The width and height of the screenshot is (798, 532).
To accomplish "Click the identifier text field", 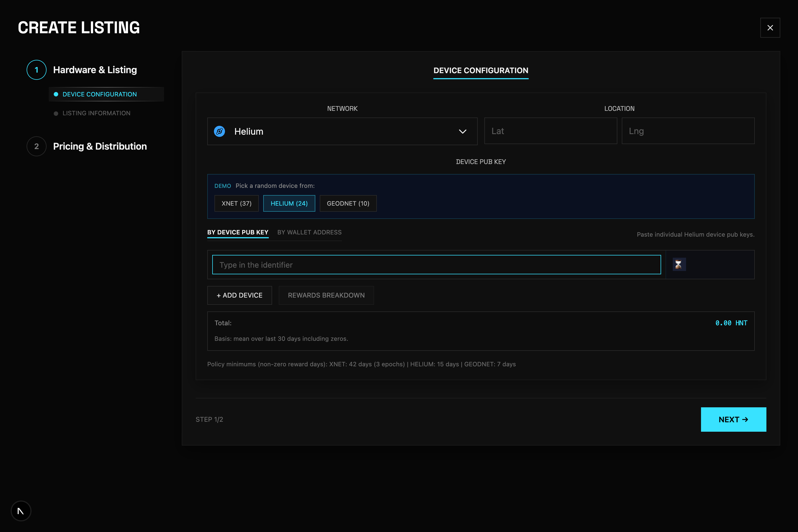I will tap(436, 265).
